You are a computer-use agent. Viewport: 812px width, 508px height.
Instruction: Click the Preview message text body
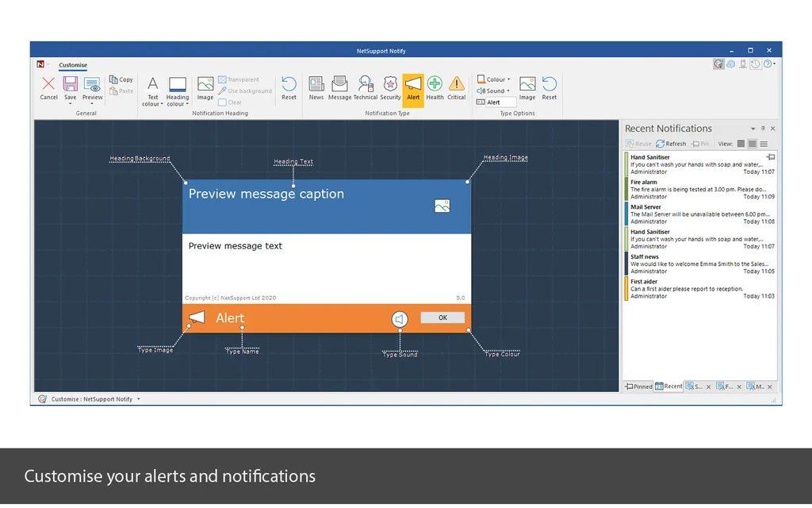click(235, 246)
